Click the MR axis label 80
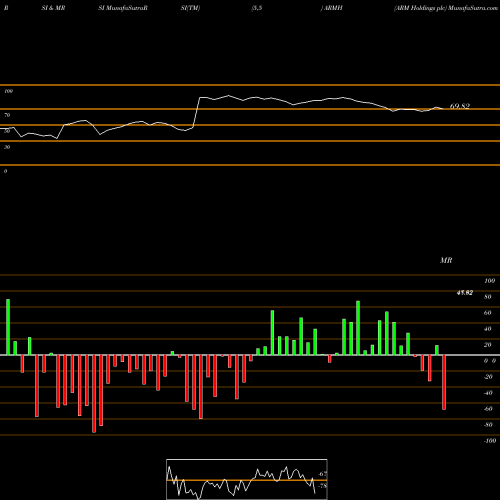 tap(488, 297)
